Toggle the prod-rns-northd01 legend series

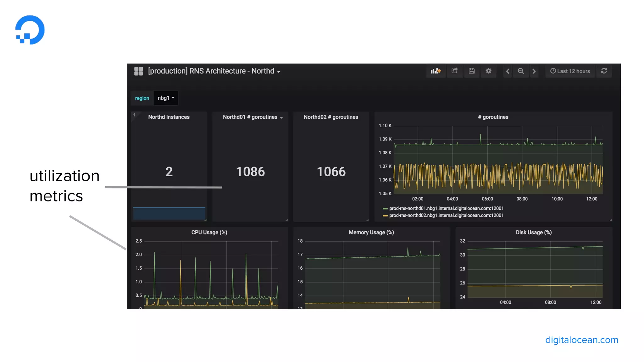tap(446, 208)
